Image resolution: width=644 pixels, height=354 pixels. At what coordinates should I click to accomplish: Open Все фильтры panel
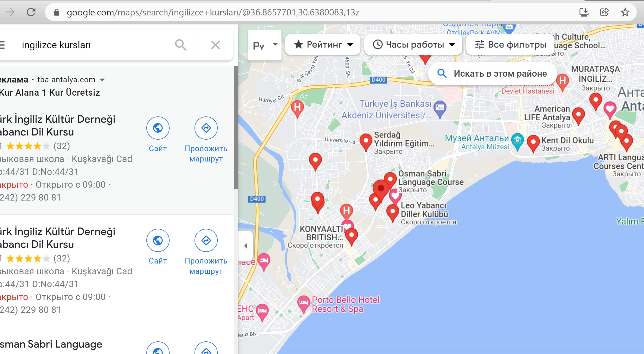[x=510, y=44]
